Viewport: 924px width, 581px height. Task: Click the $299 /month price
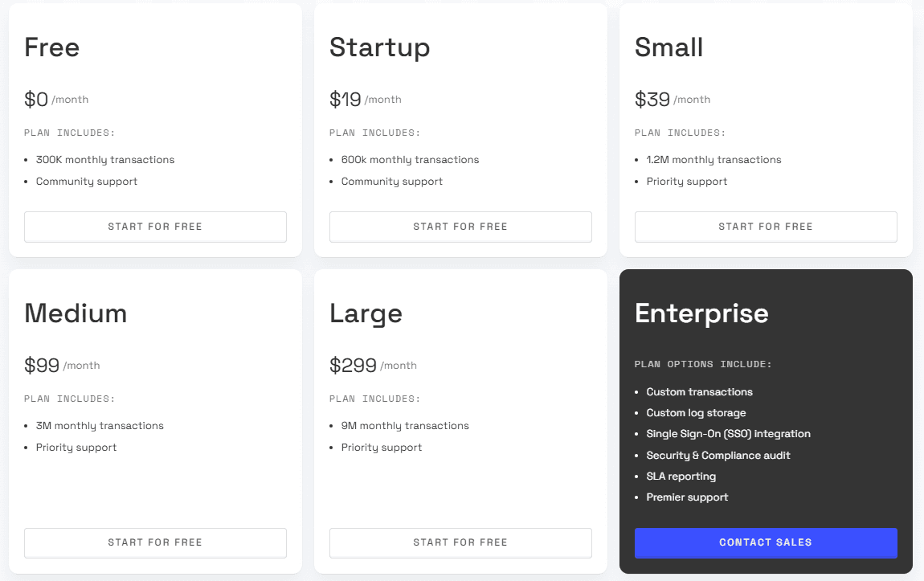click(373, 366)
